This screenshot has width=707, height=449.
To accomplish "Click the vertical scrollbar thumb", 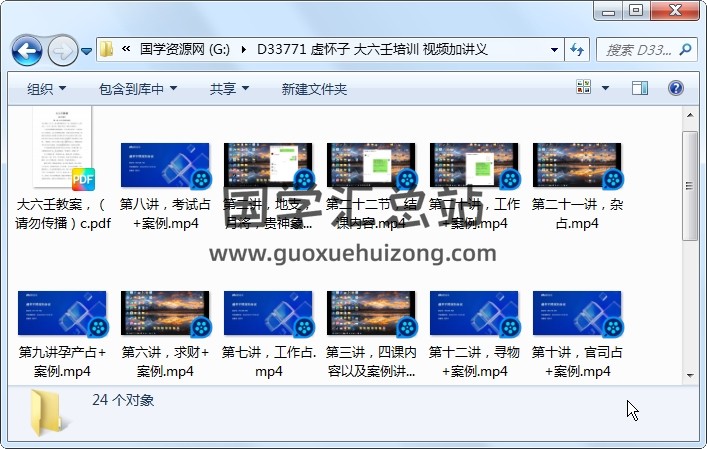I will click(690, 186).
